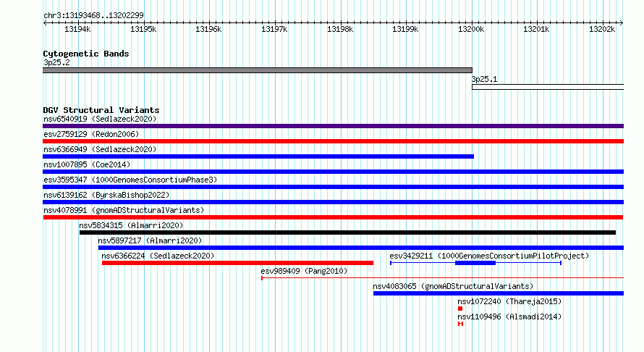The width and height of the screenshot is (644, 352).
Task: Open the esv3429211 (1000GenomesConsortiumPilotProject) label
Action: pos(489,256)
